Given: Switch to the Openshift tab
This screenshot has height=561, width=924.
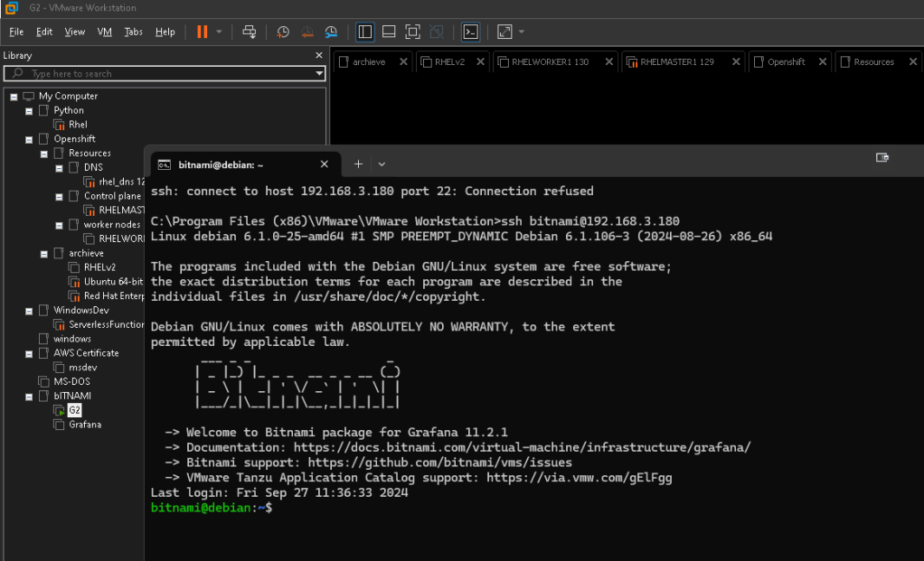Looking at the screenshot, I should [x=786, y=61].
